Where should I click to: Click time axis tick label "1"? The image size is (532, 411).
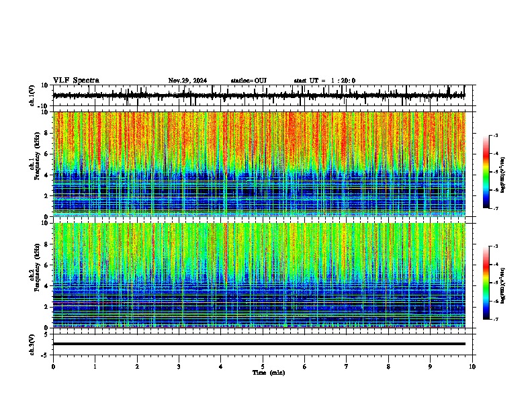click(x=95, y=367)
